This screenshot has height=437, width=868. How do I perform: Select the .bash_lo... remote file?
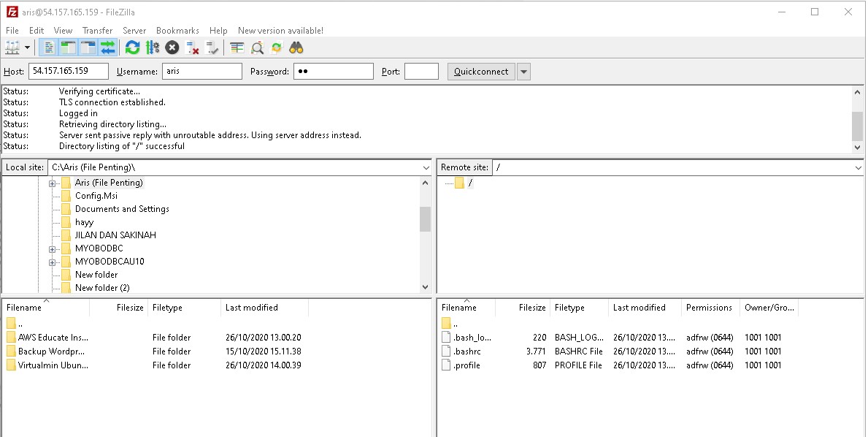(x=473, y=338)
